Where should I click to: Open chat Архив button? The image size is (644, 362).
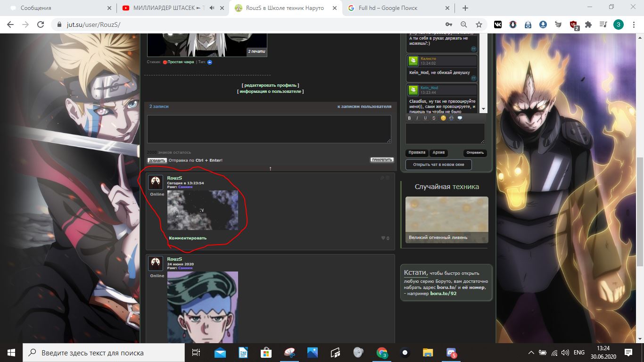[438, 153]
